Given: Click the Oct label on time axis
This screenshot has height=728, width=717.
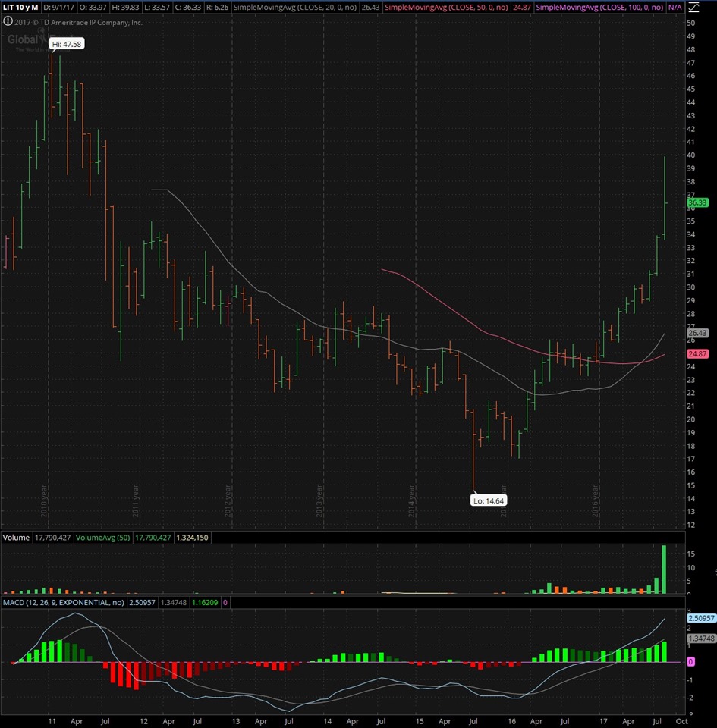Looking at the screenshot, I should [681, 721].
